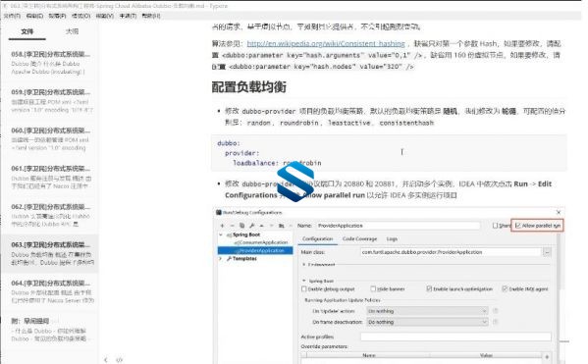Image resolution: width=588 pixels, height=364 pixels.
Task: Open the Wikipedia Consistent hashing link
Action: tap(326, 44)
